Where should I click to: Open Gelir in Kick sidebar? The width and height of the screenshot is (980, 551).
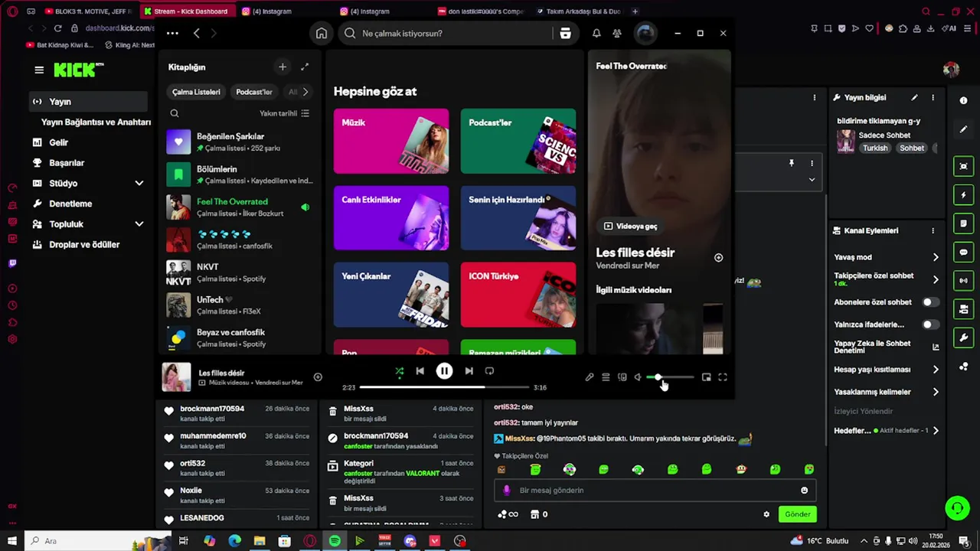[x=58, y=142]
